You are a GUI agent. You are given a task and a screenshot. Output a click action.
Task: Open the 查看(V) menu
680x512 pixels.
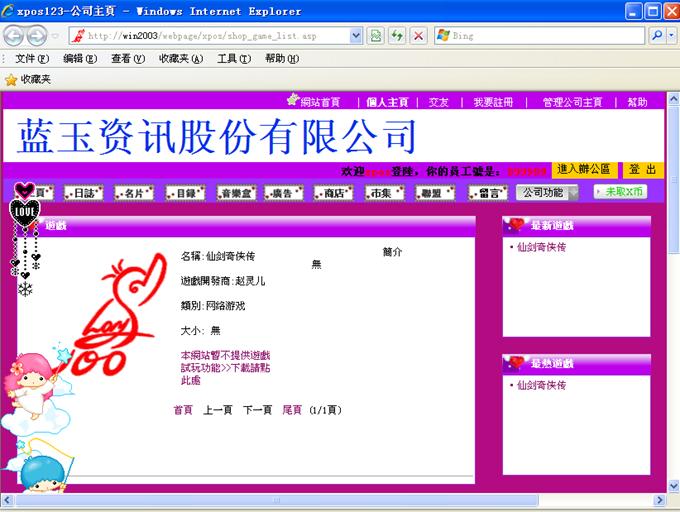click(127, 59)
